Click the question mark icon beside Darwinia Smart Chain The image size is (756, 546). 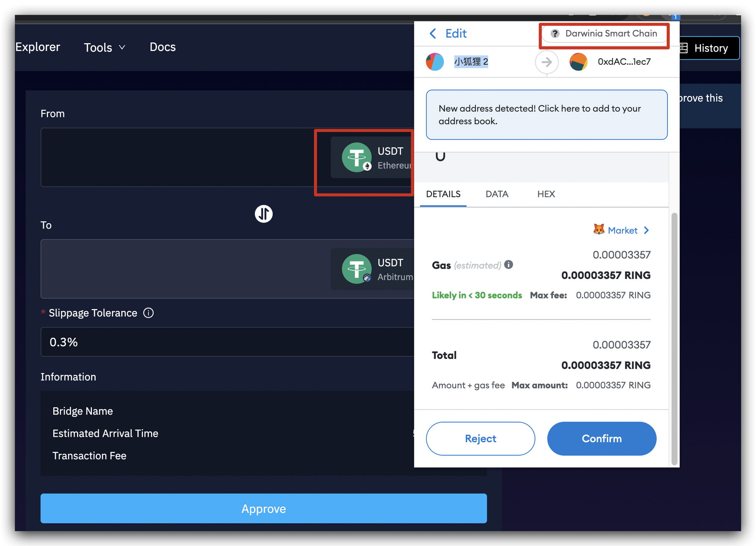click(x=555, y=34)
